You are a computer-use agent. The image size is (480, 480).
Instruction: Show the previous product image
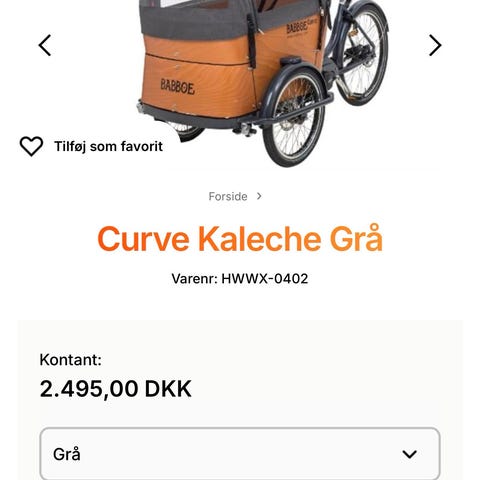(x=45, y=45)
